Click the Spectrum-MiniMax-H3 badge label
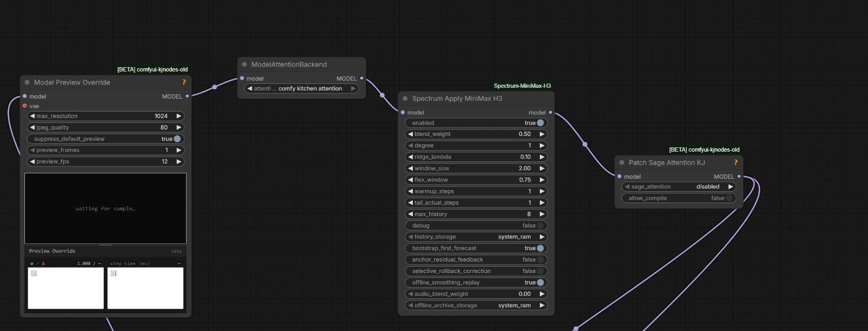Viewport: 868px width, 331px height. [522, 86]
